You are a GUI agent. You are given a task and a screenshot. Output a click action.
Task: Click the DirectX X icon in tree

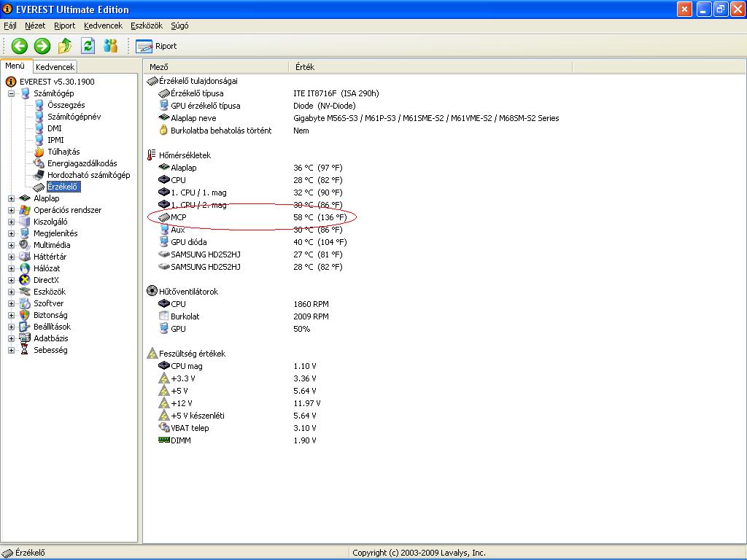pyautogui.click(x=25, y=280)
